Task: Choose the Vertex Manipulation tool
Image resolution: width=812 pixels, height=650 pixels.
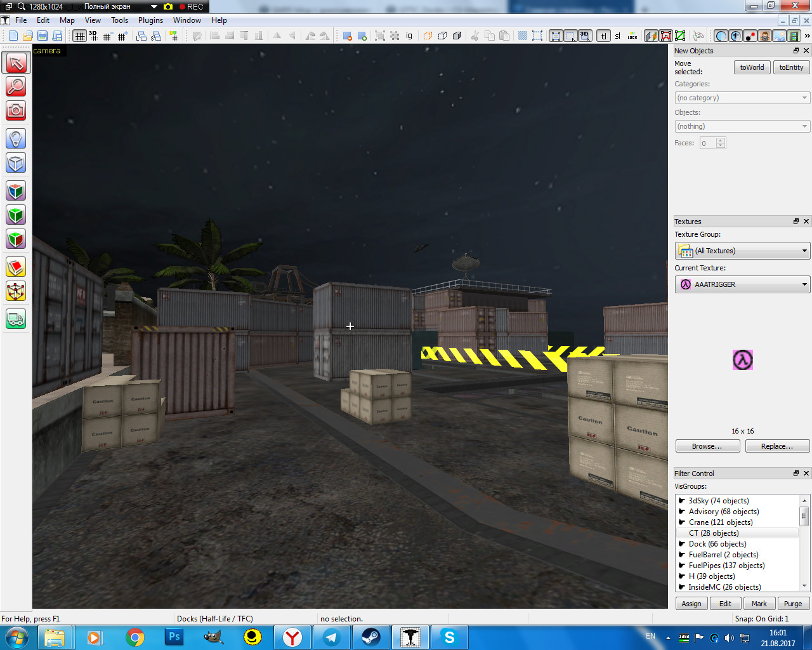Action: click(16, 291)
